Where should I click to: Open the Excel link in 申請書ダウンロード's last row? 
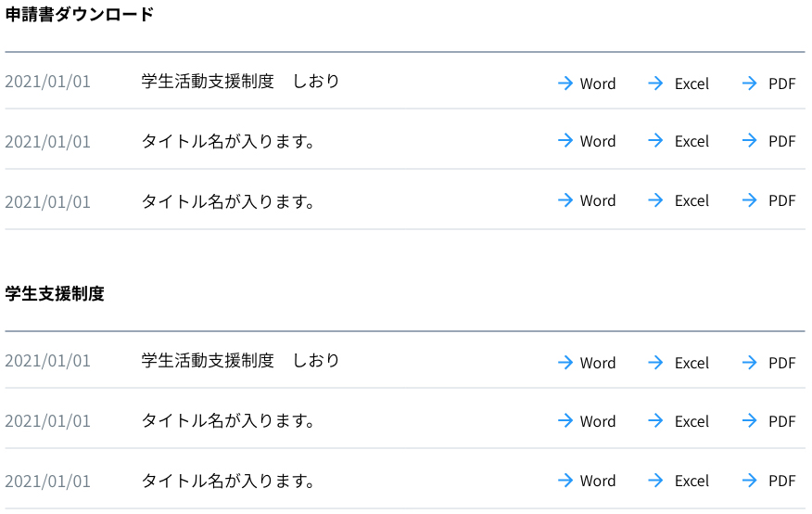pos(691,201)
